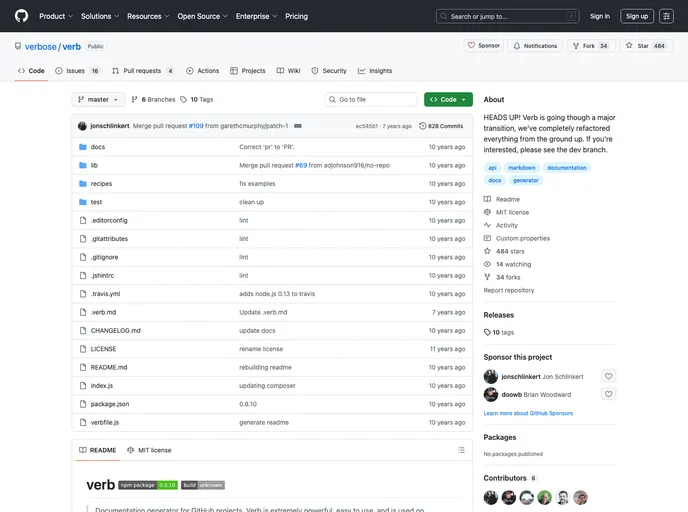View 6 Branches
The image size is (688, 512).
click(x=153, y=100)
